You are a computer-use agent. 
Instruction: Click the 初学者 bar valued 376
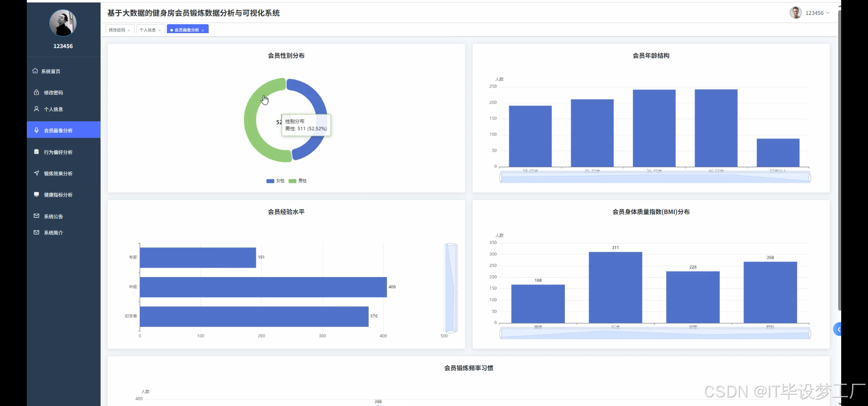(254, 317)
